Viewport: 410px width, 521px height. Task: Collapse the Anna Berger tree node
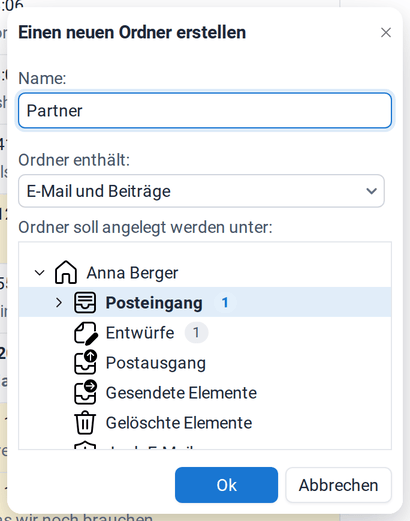39,273
